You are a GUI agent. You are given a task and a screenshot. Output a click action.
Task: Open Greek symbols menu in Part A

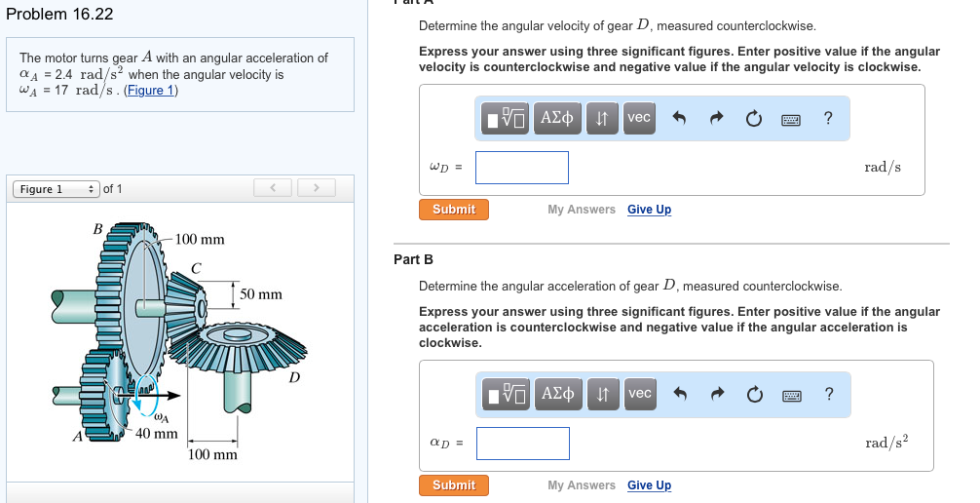tap(556, 118)
